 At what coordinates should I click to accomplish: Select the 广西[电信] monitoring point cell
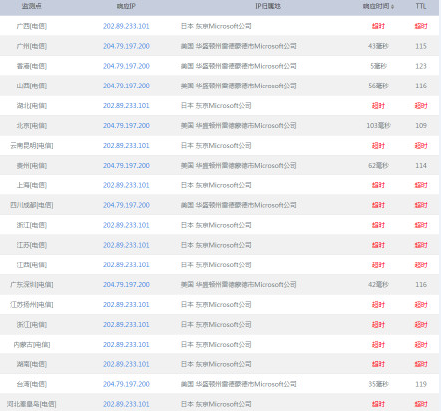point(32,26)
